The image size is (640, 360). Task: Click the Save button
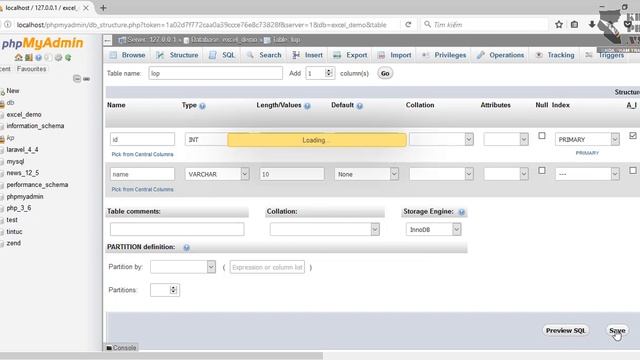(617, 331)
